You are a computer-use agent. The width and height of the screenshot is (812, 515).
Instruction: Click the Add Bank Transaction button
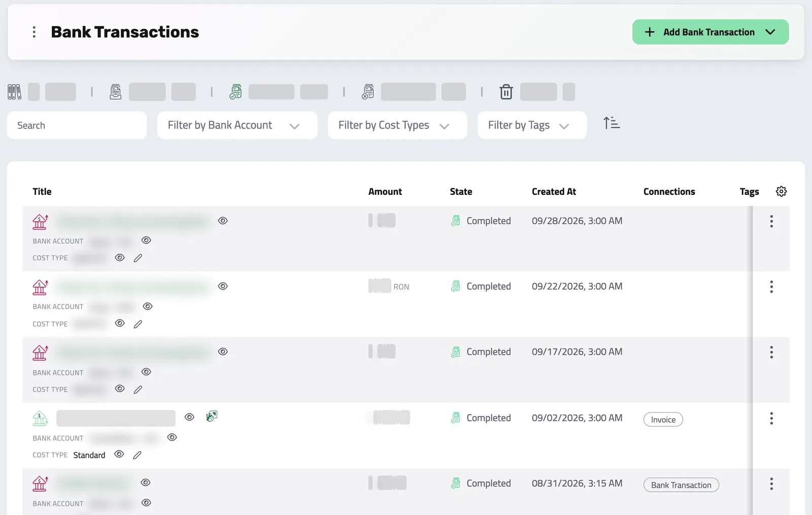(x=710, y=32)
